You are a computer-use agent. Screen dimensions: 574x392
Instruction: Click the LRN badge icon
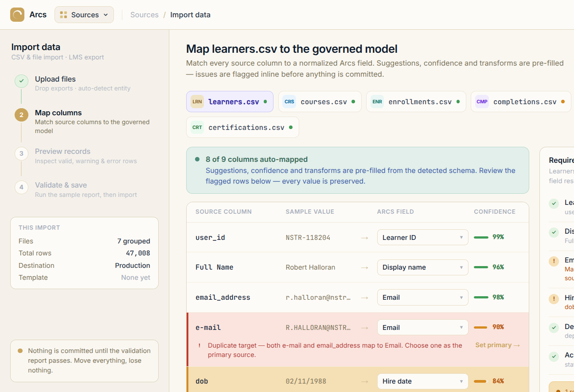click(197, 102)
